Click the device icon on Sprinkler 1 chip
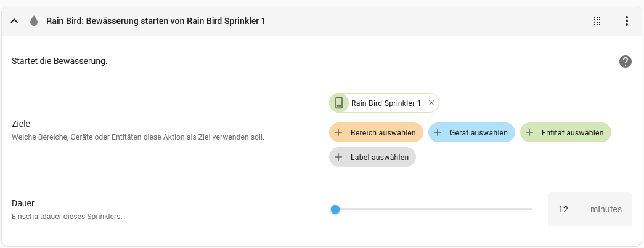The height and width of the screenshot is (248, 644). pos(339,103)
